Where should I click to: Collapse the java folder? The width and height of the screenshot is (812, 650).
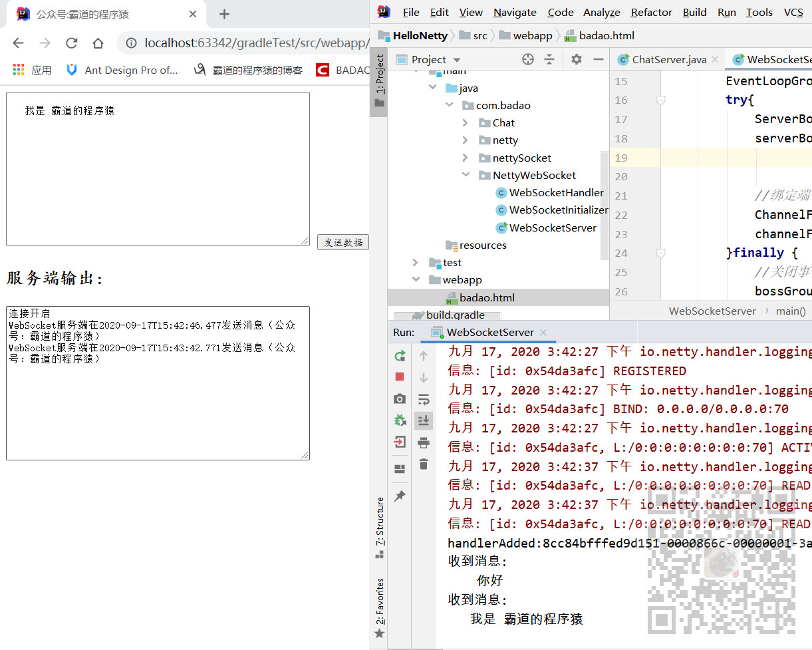433,88
